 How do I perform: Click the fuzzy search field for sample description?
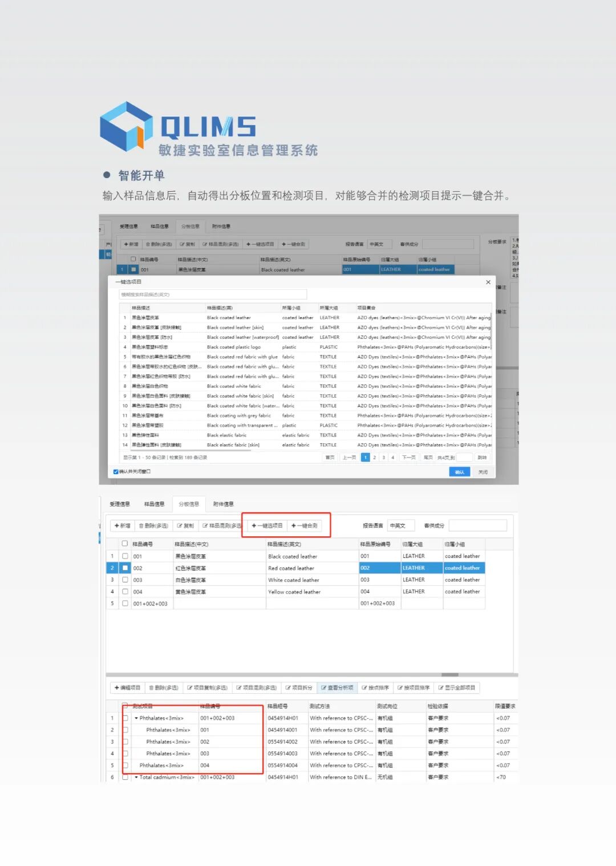tap(213, 294)
